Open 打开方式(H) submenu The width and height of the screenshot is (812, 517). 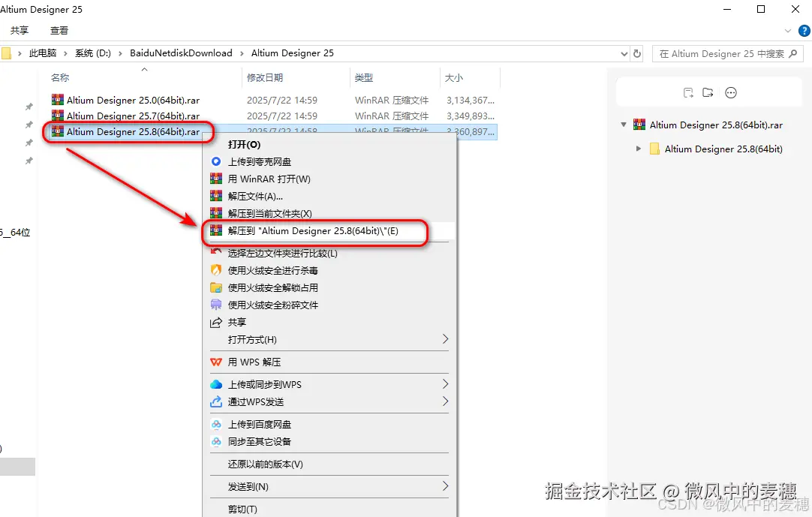[329, 339]
